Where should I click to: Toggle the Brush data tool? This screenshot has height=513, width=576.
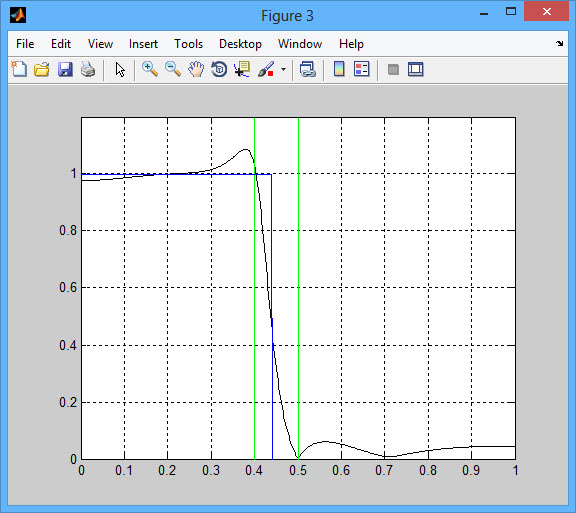coord(266,69)
